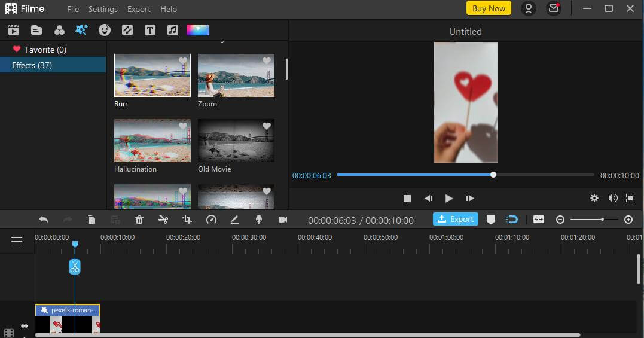This screenshot has height=338, width=644.
Task: Toggle track visibility eye icon
Action: click(x=25, y=326)
